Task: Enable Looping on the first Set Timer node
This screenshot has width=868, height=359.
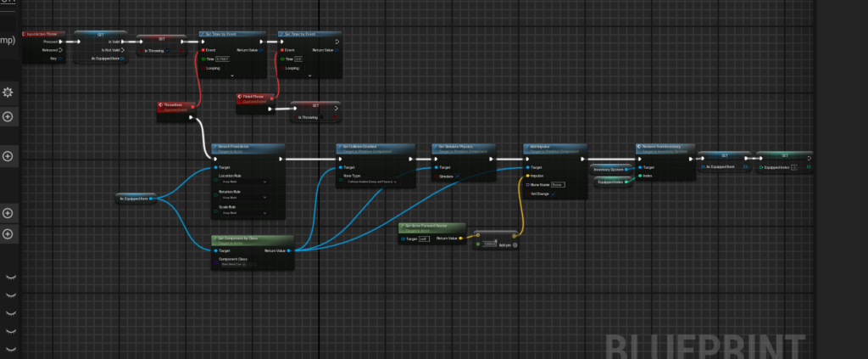Action: click(225, 68)
